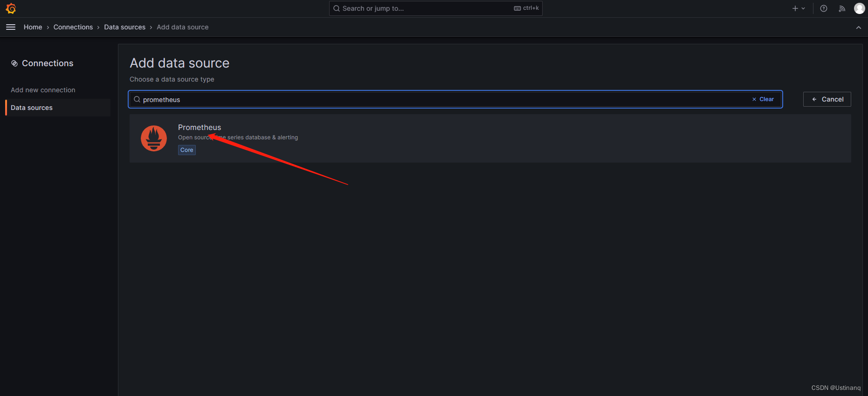Collapse the top bar with chevron
This screenshot has height=396, width=868.
859,27
